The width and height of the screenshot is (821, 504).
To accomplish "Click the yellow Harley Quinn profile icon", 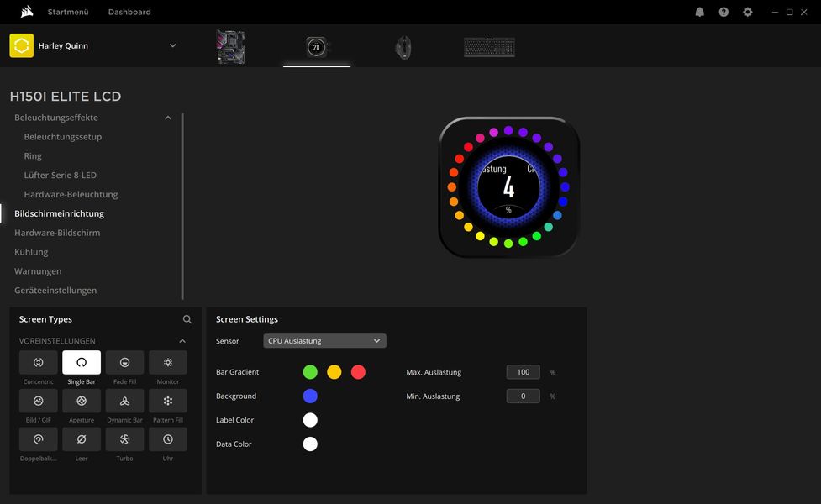I will (22, 45).
